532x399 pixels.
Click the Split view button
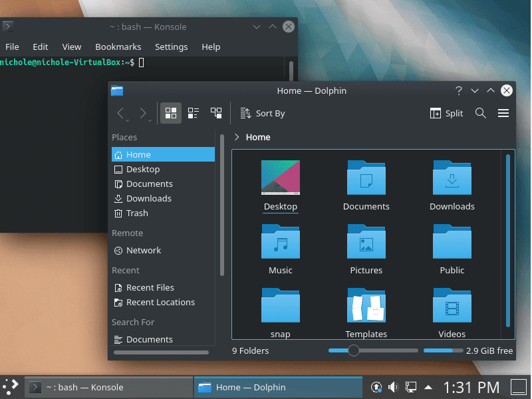[447, 113]
